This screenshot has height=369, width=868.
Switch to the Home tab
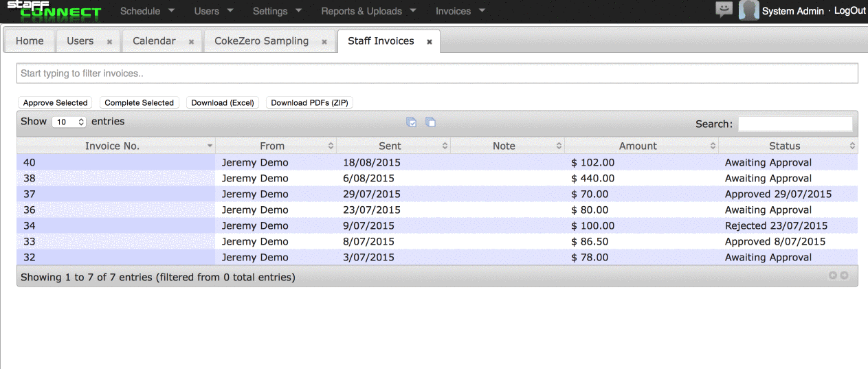click(x=30, y=41)
